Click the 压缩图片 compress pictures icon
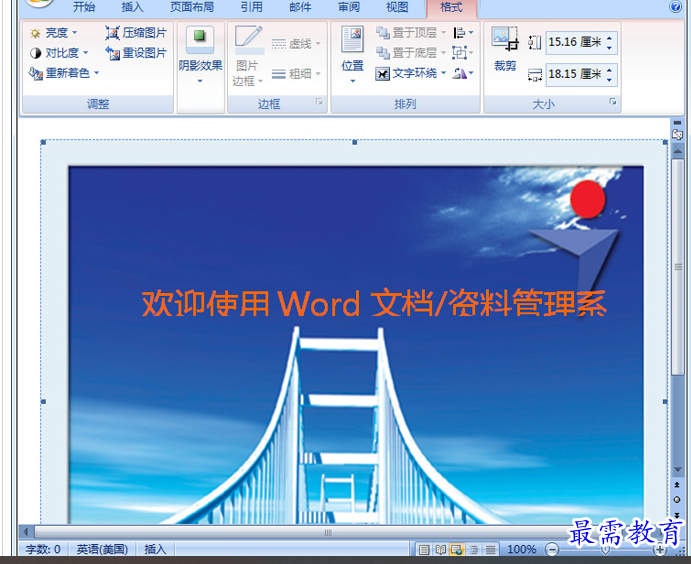 [x=112, y=33]
